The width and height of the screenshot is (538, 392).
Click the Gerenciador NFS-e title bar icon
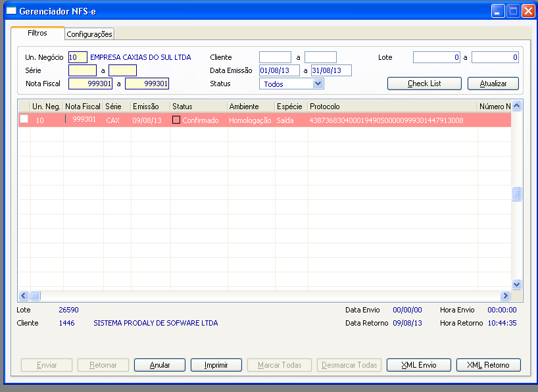11,11
